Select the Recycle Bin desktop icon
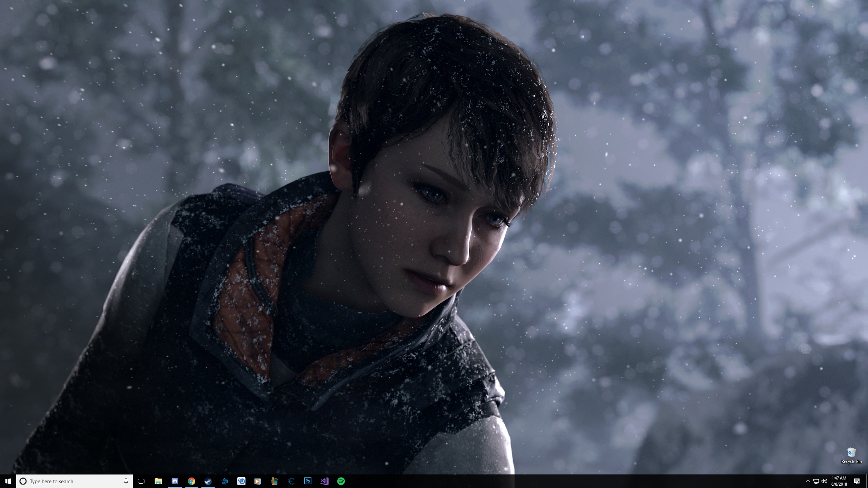Viewport: 868px width, 488px height. click(x=851, y=456)
